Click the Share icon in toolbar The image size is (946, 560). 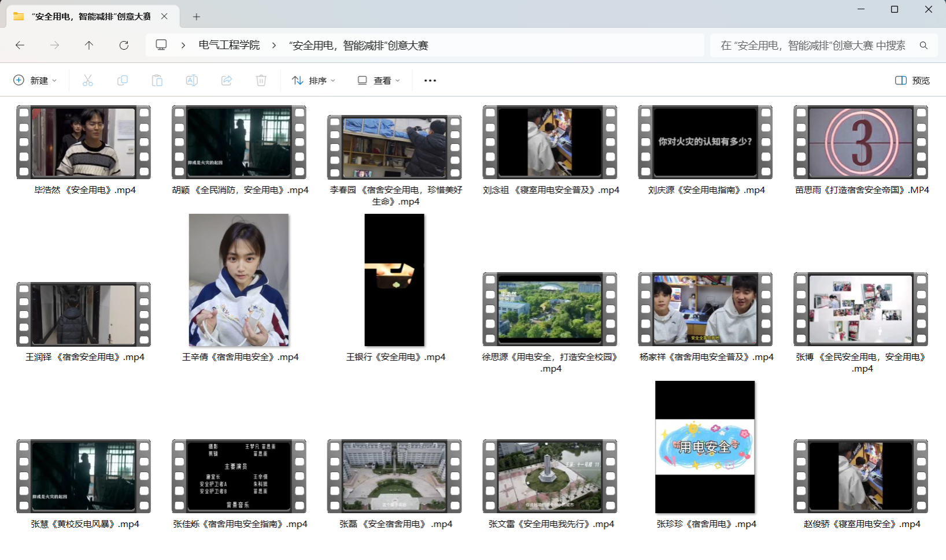coord(227,80)
